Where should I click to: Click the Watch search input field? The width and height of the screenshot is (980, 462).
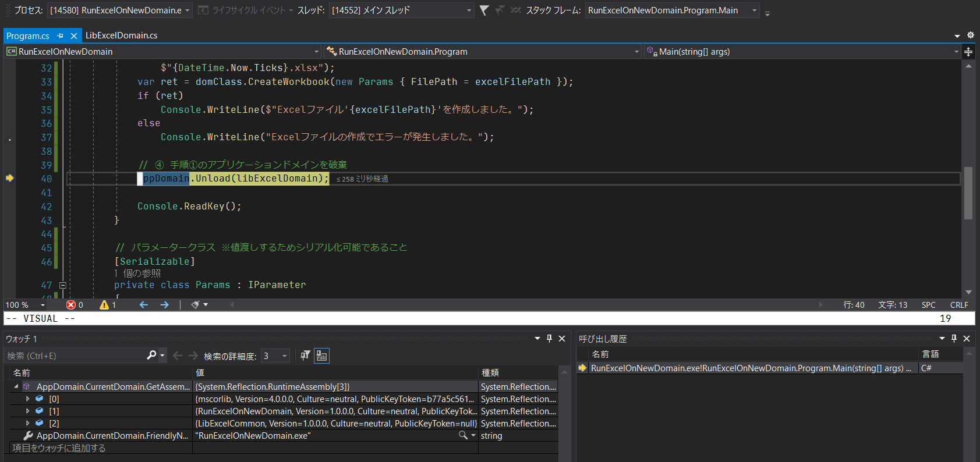(x=76, y=356)
